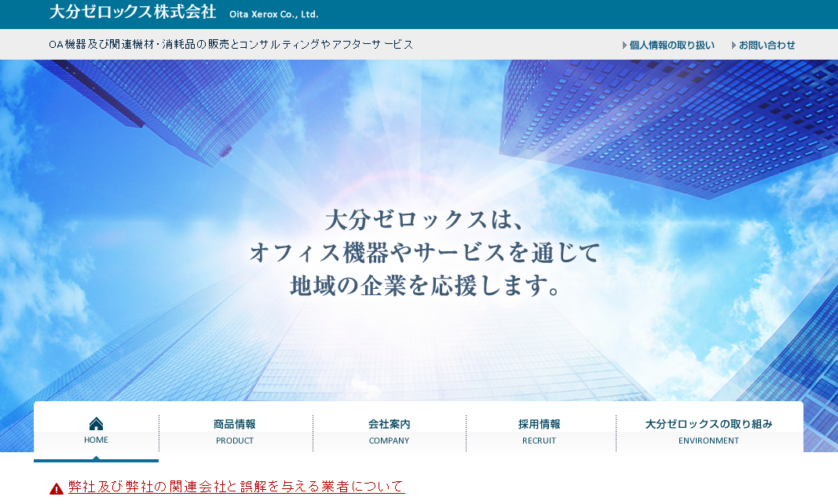Image resolution: width=838 pixels, height=504 pixels.
Task: Click the hero banner slogan 地域の企業を応援します
Action: [x=426, y=286]
